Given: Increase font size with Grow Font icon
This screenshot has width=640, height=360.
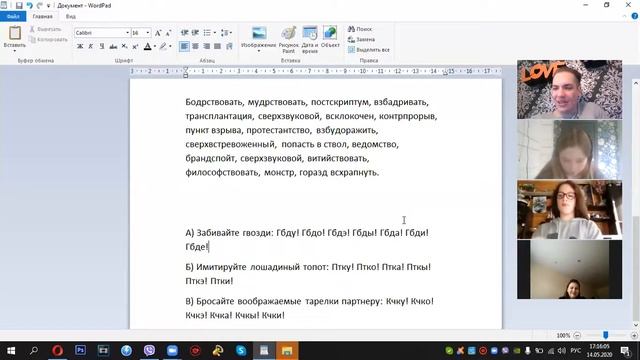Looking at the screenshot, I should pyautogui.click(x=158, y=33).
